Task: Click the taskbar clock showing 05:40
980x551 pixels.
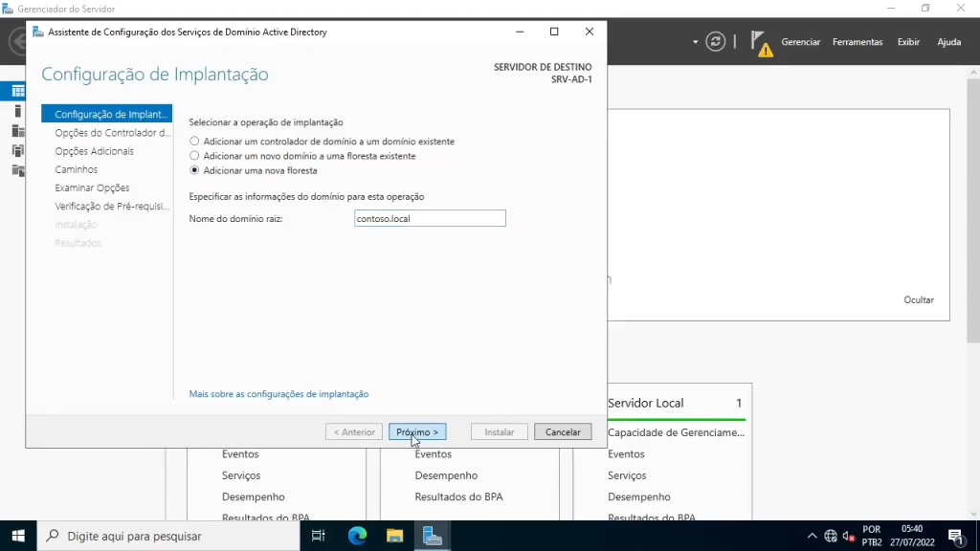Action: click(x=912, y=536)
